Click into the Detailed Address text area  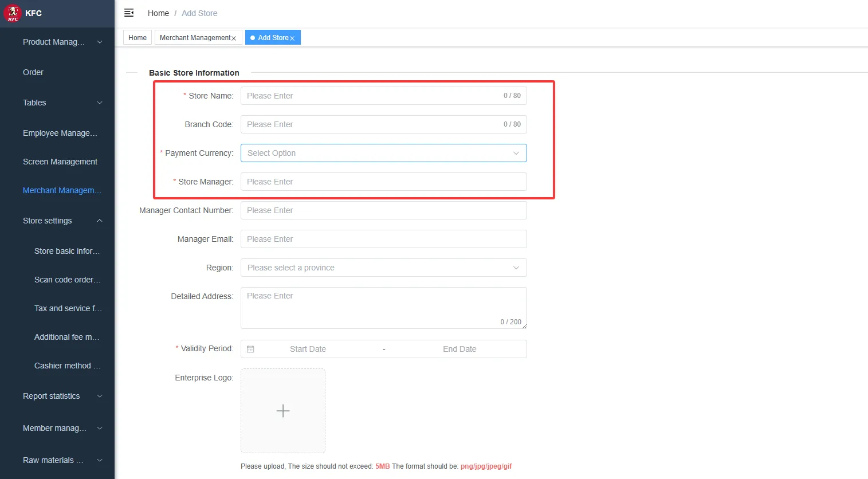[x=383, y=308]
